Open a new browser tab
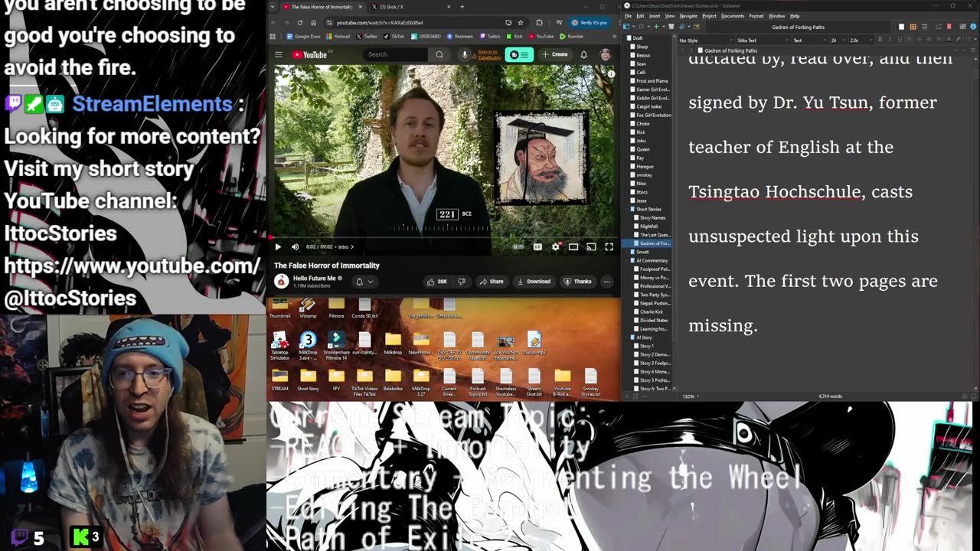Image resolution: width=980 pixels, height=551 pixels. click(462, 7)
